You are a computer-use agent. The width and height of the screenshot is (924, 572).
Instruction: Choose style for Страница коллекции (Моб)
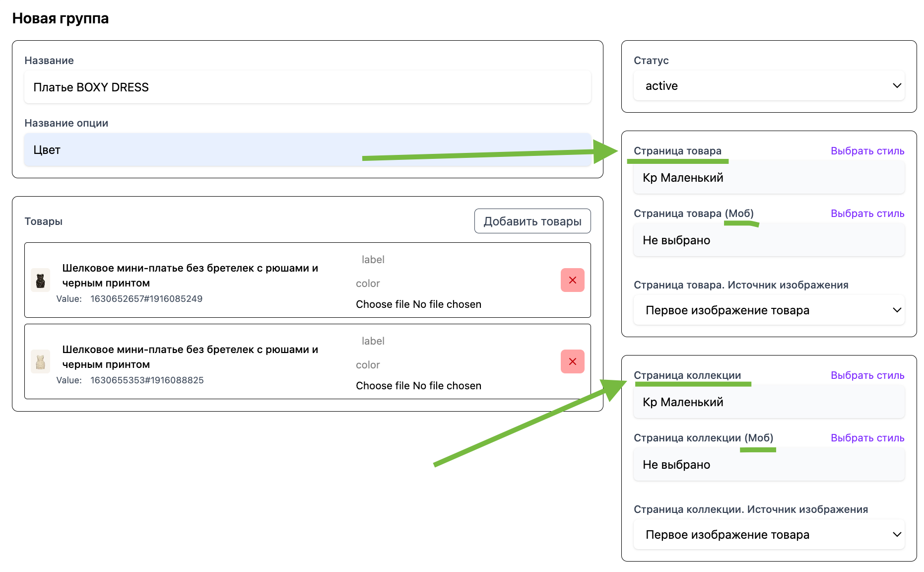point(867,438)
